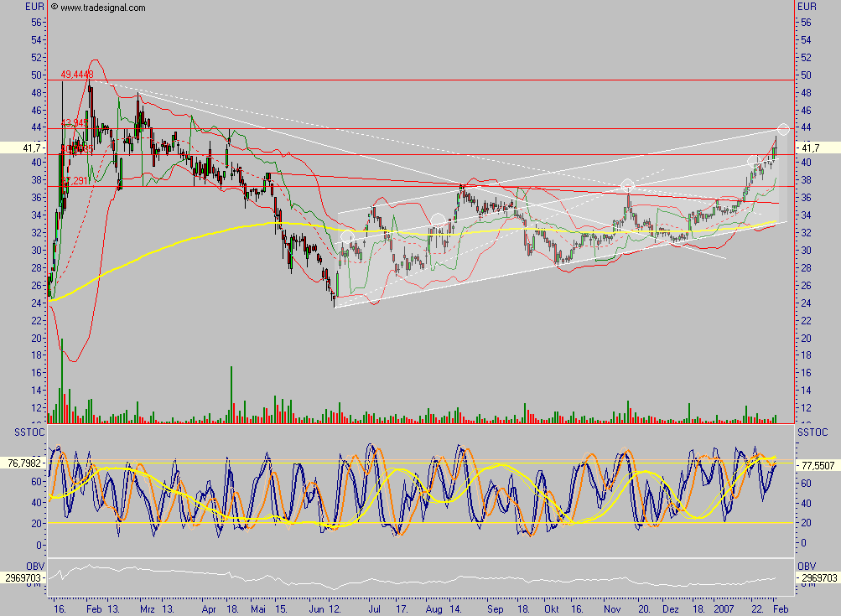Click the 2969703 OBV value on right
The image size is (841, 616).
(819, 578)
